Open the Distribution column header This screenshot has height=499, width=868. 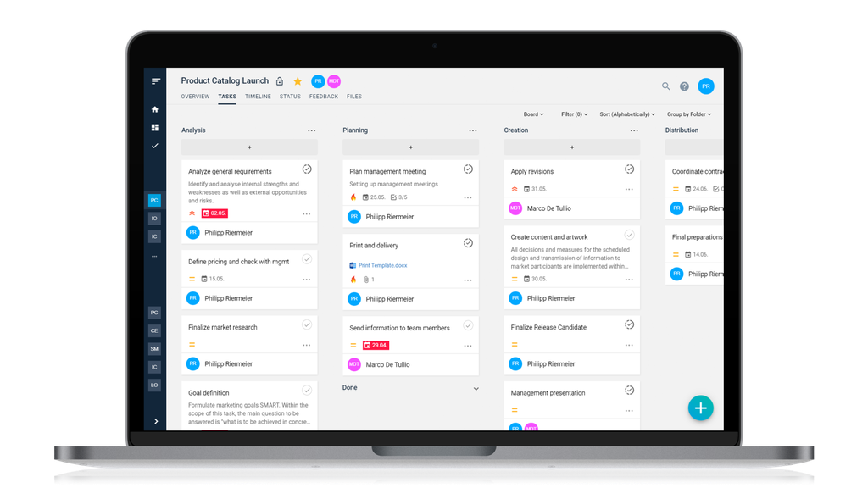682,130
